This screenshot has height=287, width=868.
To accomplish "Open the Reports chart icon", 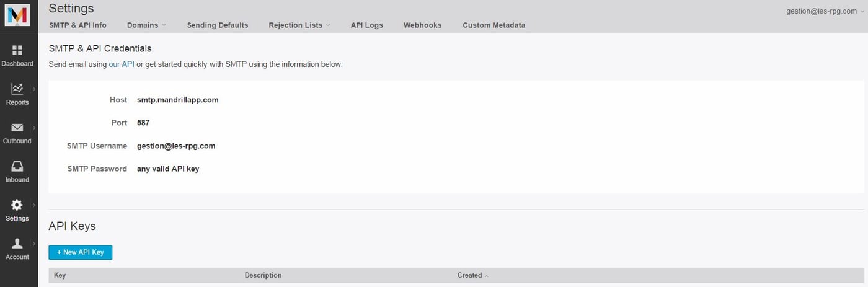I will [x=17, y=89].
